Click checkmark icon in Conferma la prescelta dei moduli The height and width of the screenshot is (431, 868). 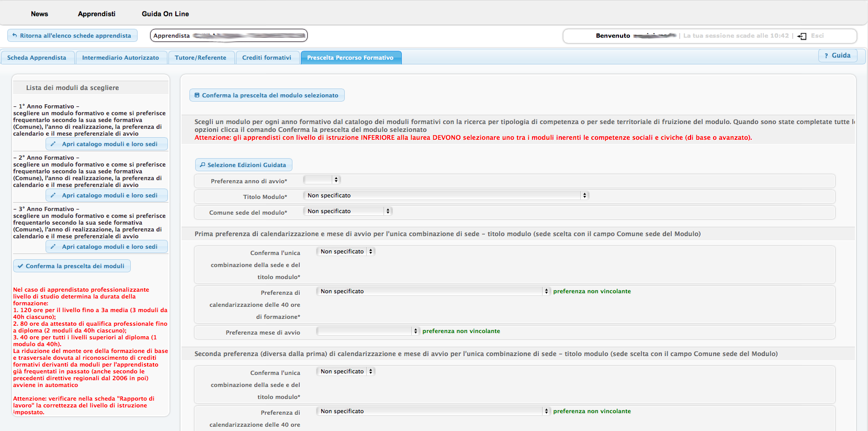20,266
